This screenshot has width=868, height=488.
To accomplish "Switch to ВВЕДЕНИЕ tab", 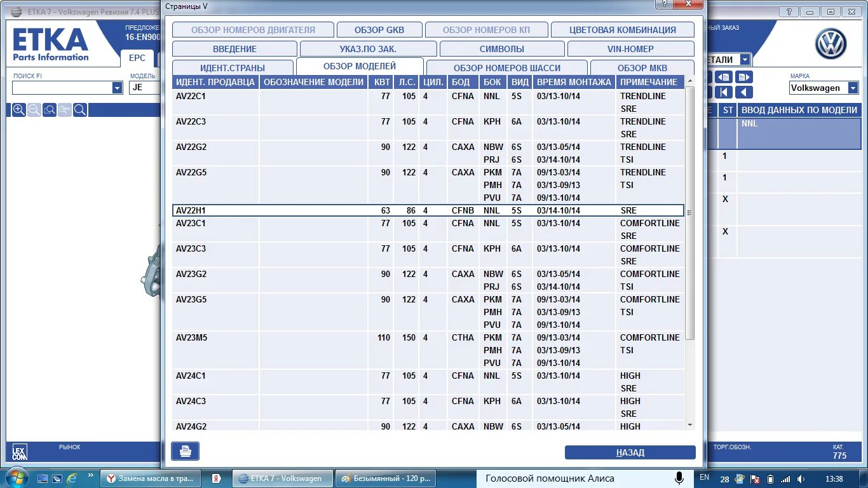I will 234,49.
